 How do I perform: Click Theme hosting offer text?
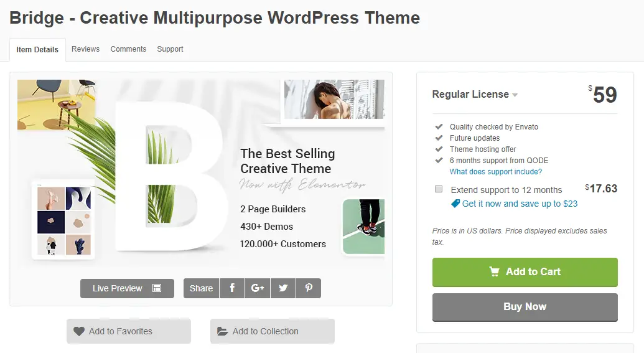(483, 149)
